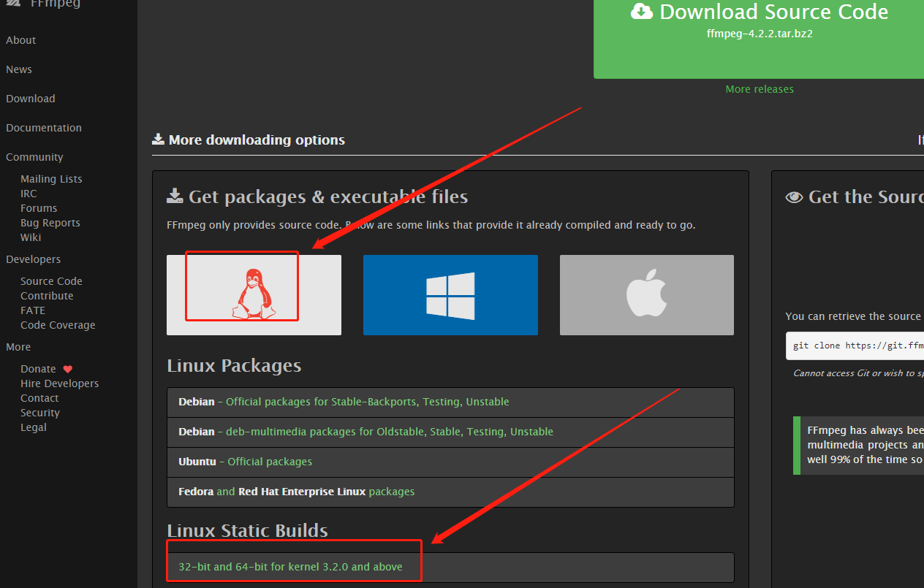Open Contribute link
The height and width of the screenshot is (588, 924).
click(x=47, y=296)
